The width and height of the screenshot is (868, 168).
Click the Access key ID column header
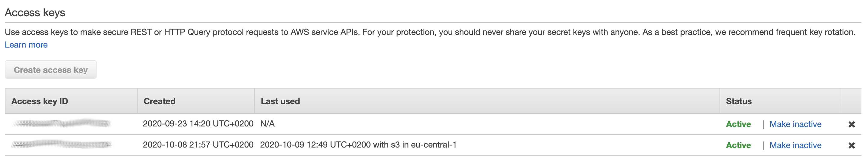pos(39,101)
